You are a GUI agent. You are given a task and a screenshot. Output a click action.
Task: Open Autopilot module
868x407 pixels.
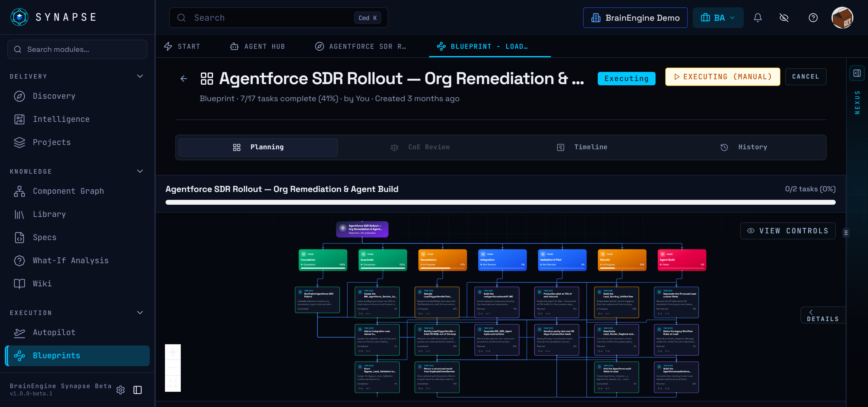click(77, 332)
